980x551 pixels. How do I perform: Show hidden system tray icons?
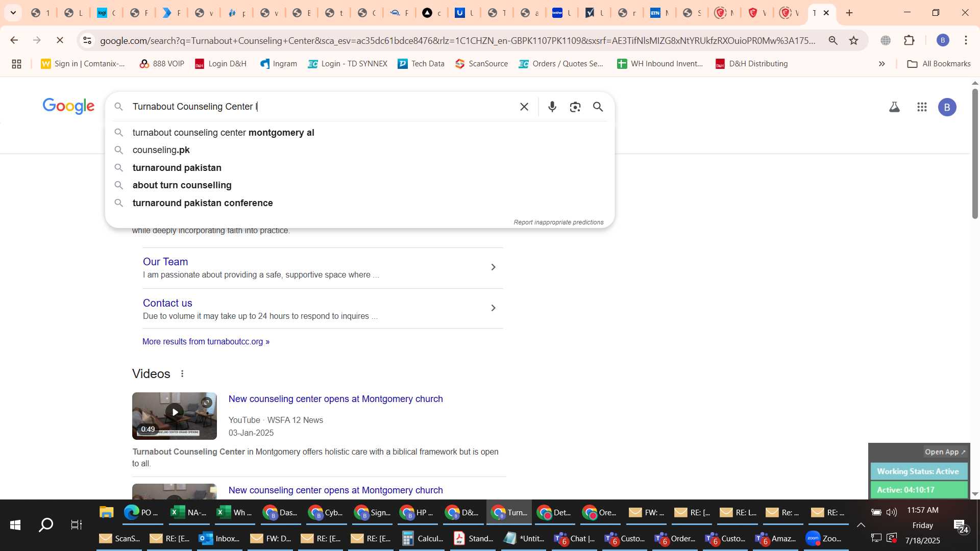(x=861, y=525)
